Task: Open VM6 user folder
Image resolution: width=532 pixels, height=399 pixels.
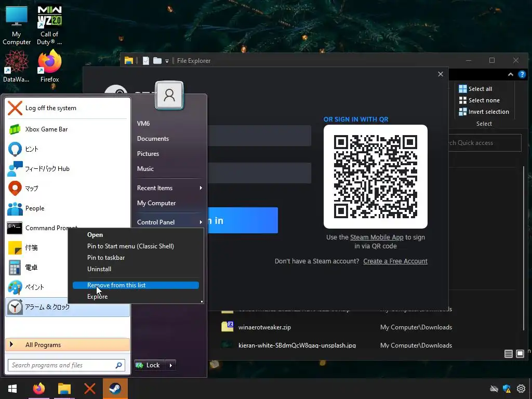Action: [x=143, y=124]
